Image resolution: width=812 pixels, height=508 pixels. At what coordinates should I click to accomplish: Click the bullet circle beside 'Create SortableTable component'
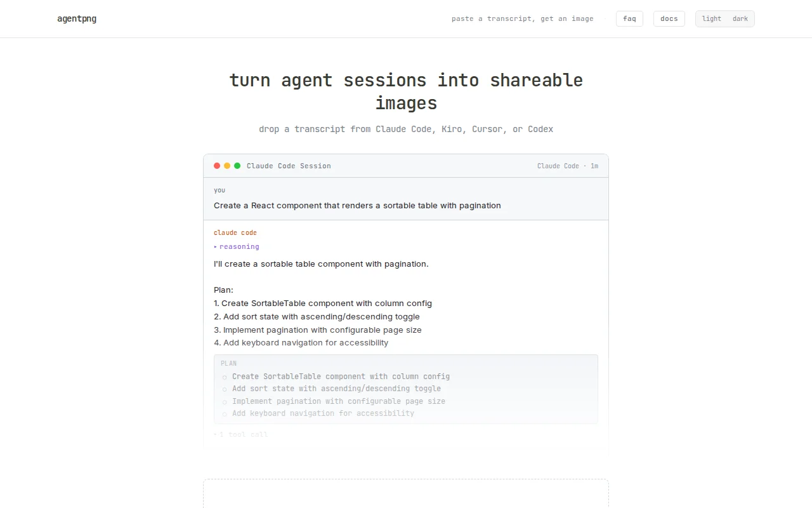(x=225, y=377)
